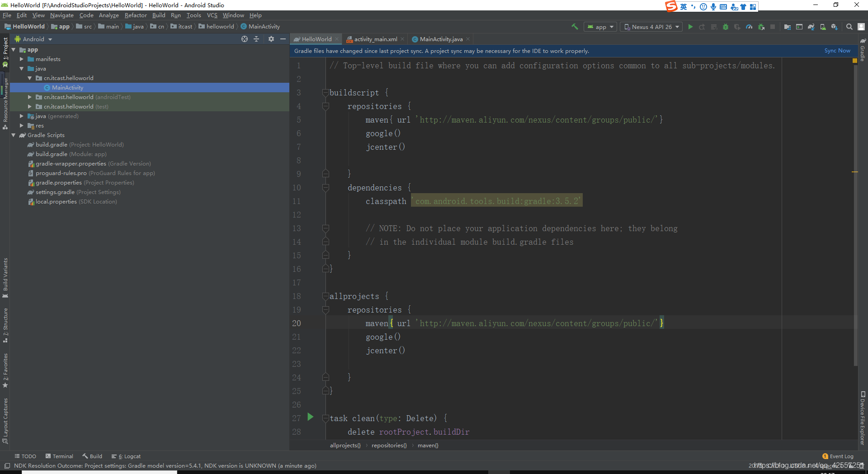The width and height of the screenshot is (868, 474).
Task: Open Project panel gear settings
Action: pos(271,39)
